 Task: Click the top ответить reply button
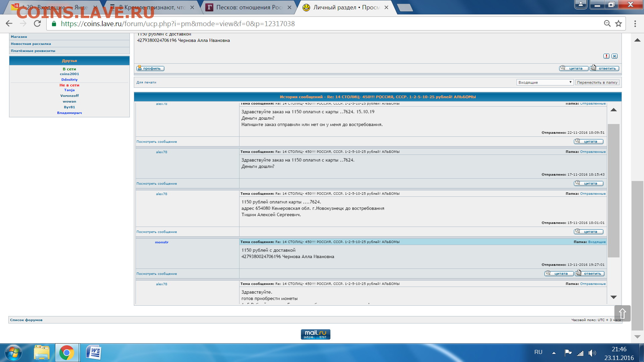604,68
